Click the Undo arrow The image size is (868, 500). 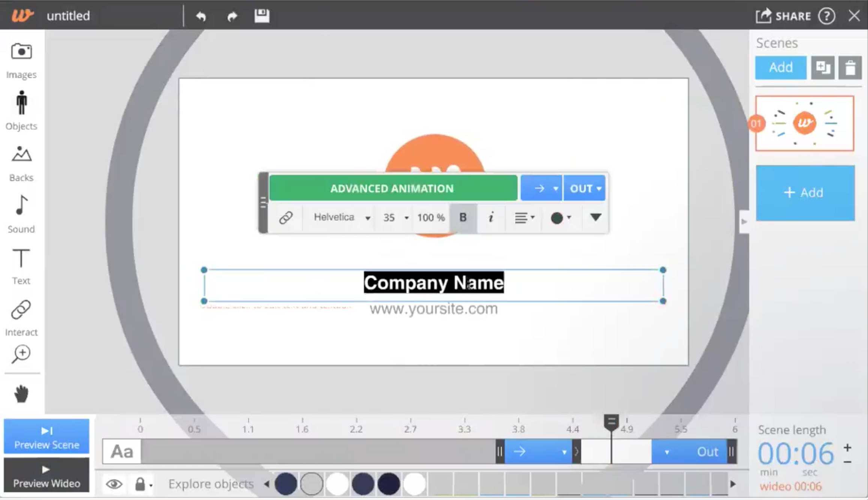tap(201, 16)
